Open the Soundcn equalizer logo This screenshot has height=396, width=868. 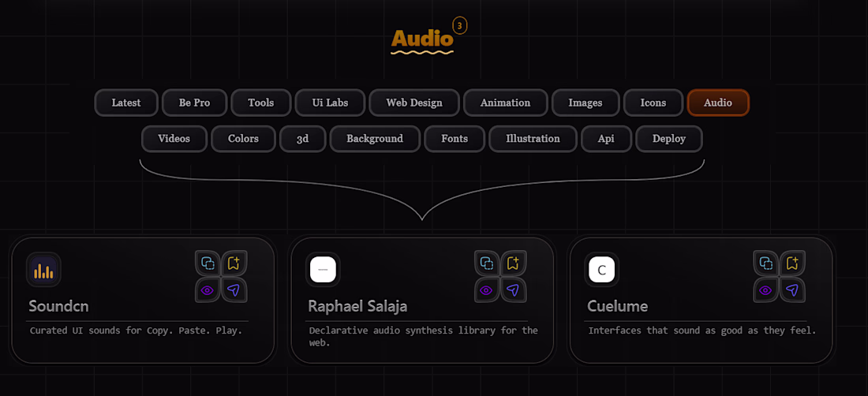pos(43,269)
